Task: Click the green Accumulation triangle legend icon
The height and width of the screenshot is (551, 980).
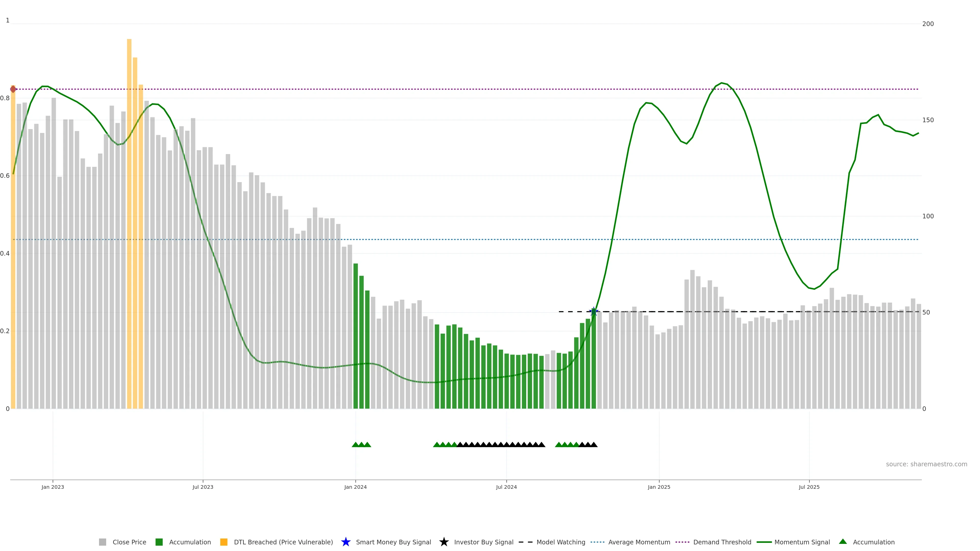Action: coord(843,542)
